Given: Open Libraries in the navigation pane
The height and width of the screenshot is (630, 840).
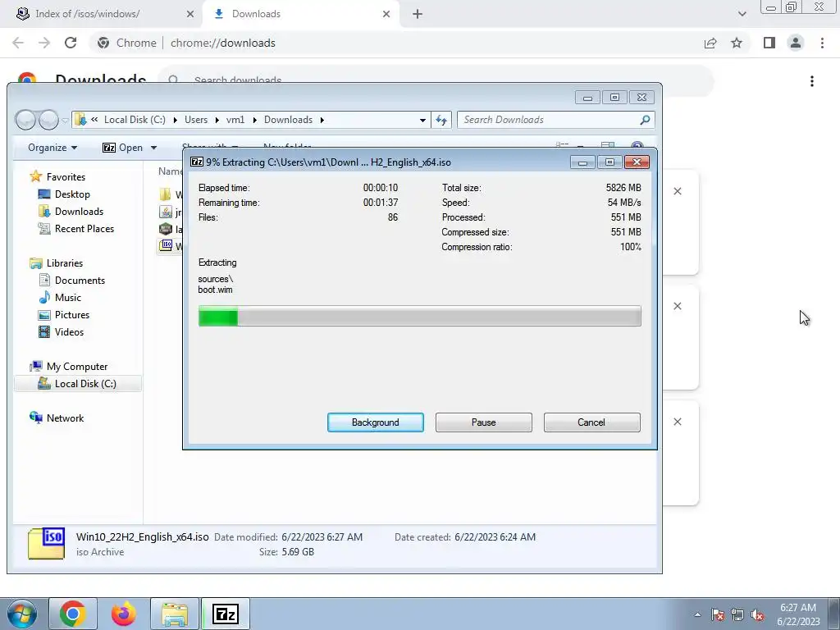Looking at the screenshot, I should [57, 263].
